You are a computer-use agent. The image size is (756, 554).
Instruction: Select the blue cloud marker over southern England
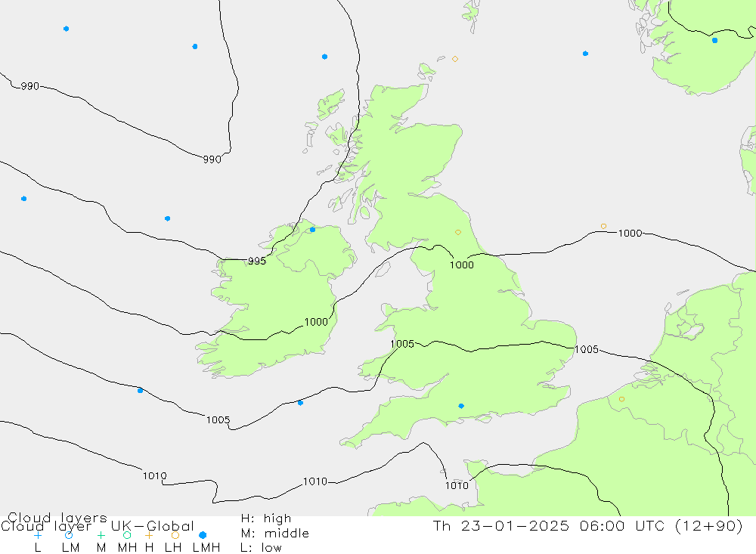461,406
